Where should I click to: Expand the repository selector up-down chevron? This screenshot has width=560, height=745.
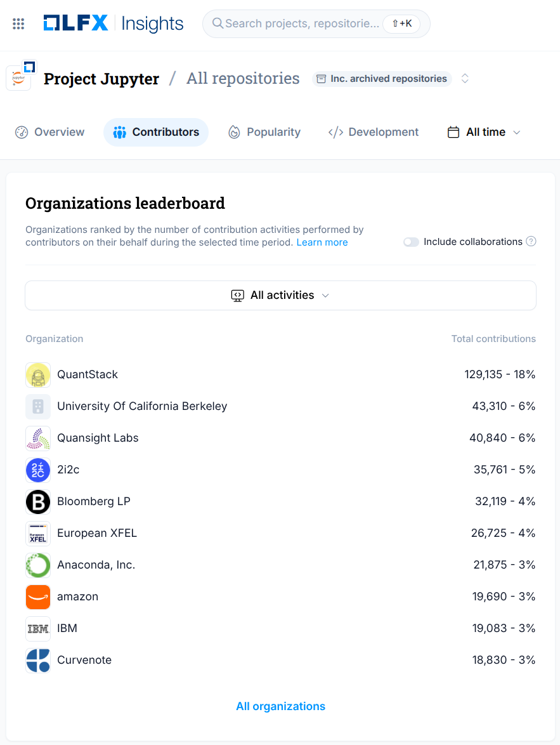(x=465, y=79)
